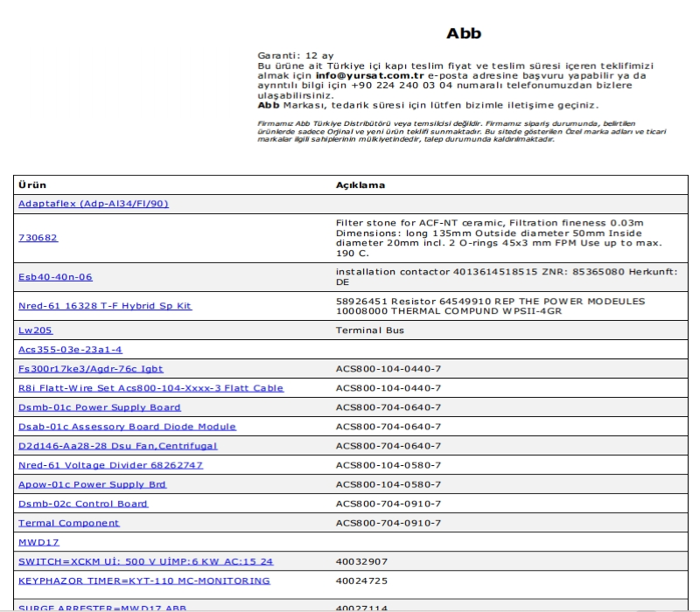Click KEYPHAZOR TIMER=KYT-110 MC-MONITORING link
This screenshot has height=612, width=700.
143,581
